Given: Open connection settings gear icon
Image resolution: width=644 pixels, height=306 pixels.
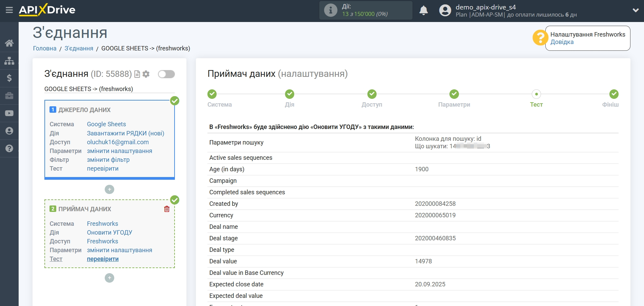Looking at the screenshot, I should point(146,74).
